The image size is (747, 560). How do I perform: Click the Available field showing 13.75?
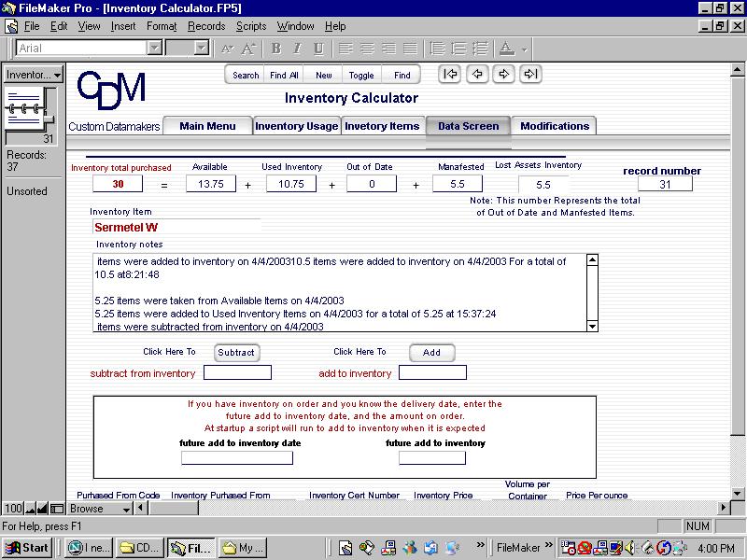tap(211, 184)
